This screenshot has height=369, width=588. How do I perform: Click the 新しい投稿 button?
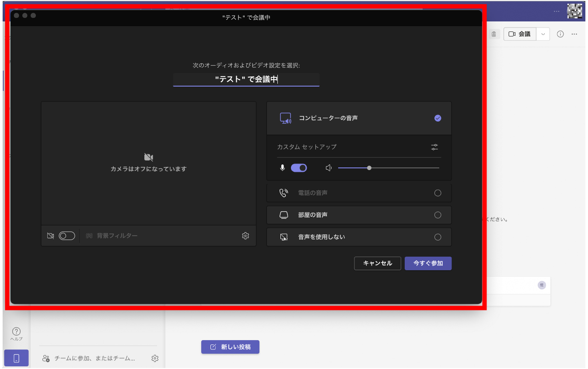pyautogui.click(x=230, y=347)
